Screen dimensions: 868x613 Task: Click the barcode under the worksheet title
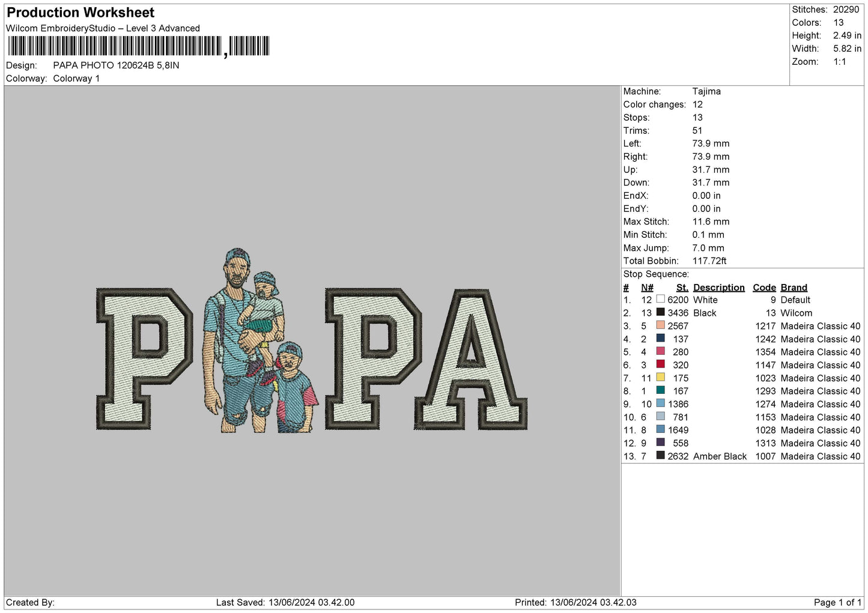click(x=139, y=46)
